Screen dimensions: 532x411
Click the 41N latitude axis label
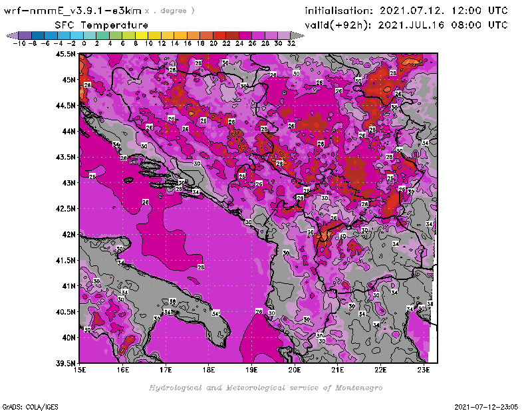coord(69,286)
